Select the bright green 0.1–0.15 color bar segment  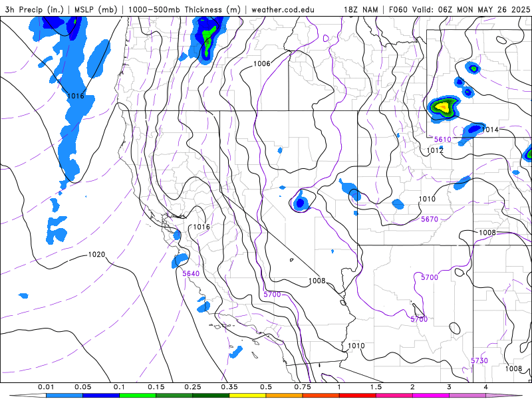tap(138, 396)
